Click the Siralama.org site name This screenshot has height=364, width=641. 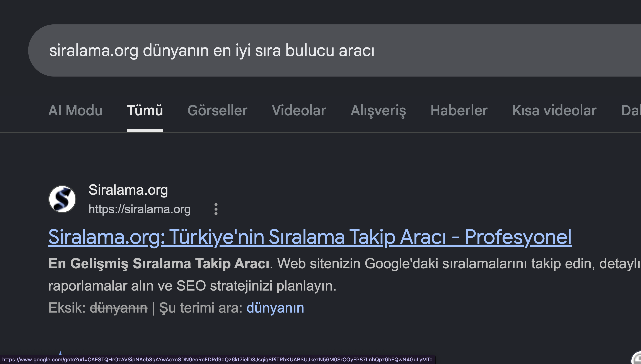(x=128, y=190)
